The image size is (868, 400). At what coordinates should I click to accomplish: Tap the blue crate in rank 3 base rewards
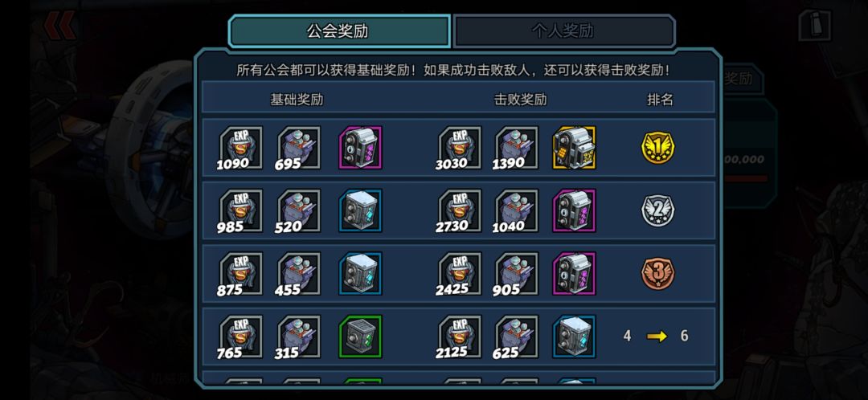[360, 274]
